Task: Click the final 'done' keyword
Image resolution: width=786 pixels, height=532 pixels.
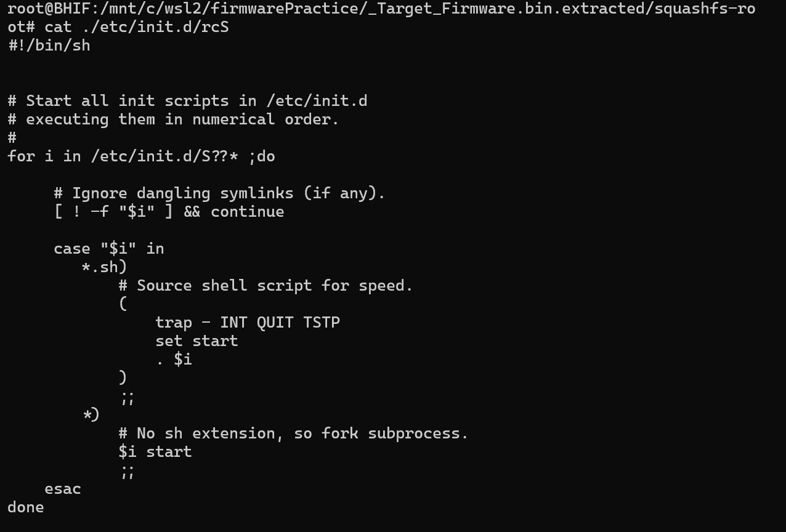Action: 26,507
